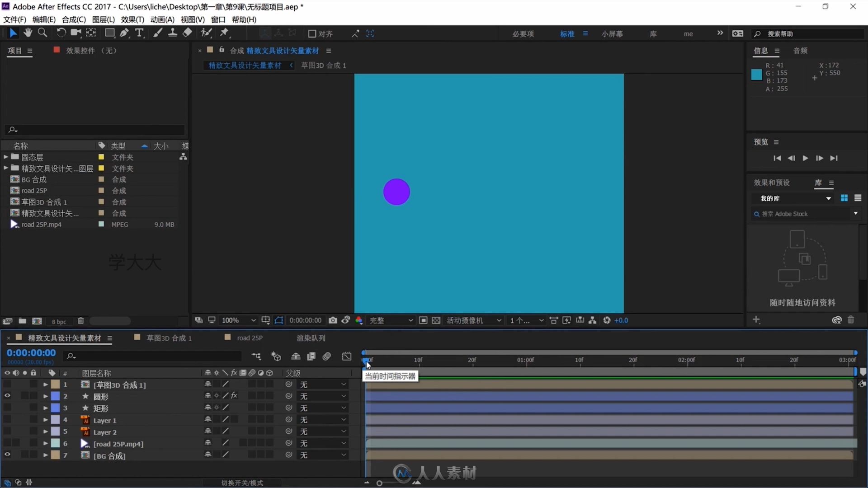This screenshot has width=868, height=488.
Task: Toggle visibility of BG 合成 layer
Action: click(7, 455)
